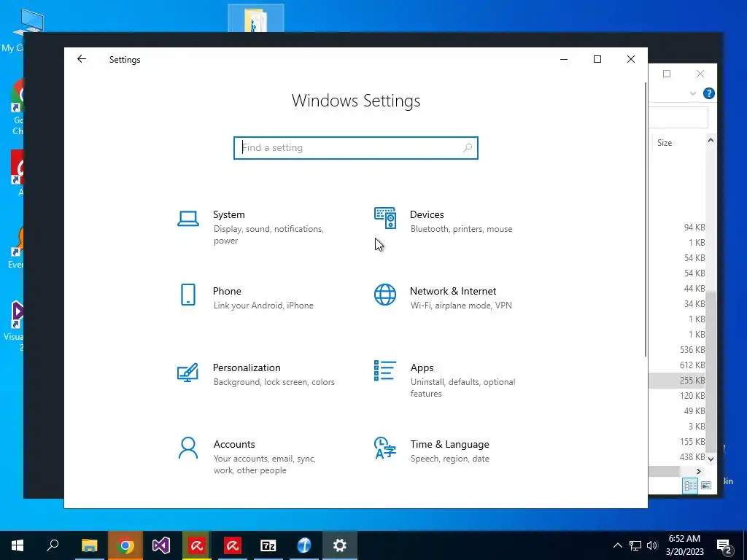This screenshot has height=560, width=747.
Task: Open the 7-Zip taskbar icon
Action: point(268,545)
